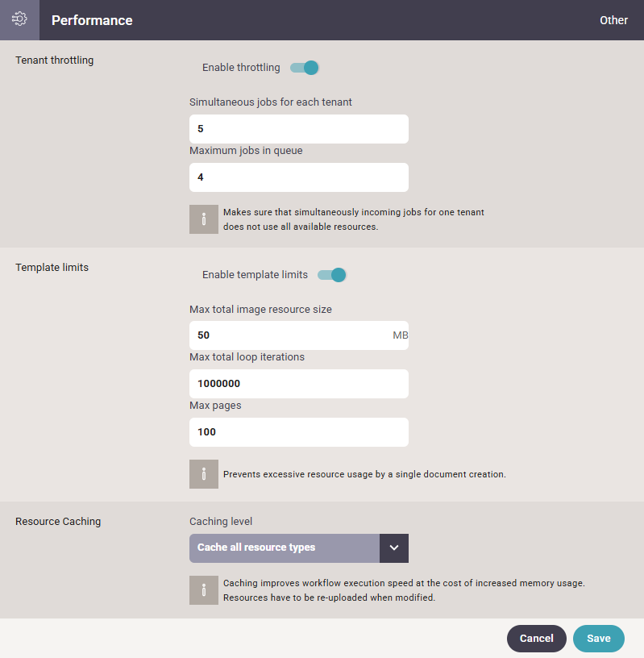
Task: Click the Resource Caching section label
Action: click(x=58, y=522)
